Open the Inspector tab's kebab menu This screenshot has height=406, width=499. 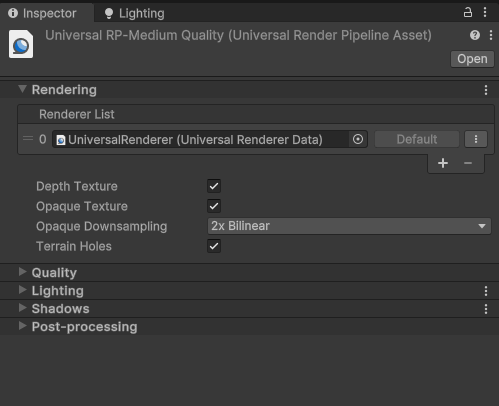pos(485,13)
